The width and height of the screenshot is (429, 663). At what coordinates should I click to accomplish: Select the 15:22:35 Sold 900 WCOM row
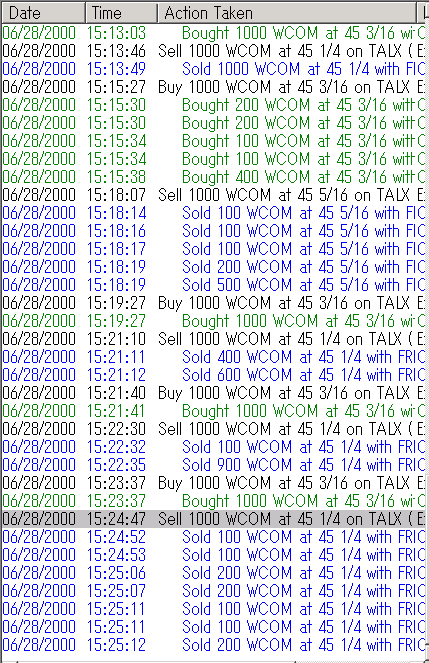pos(214,465)
